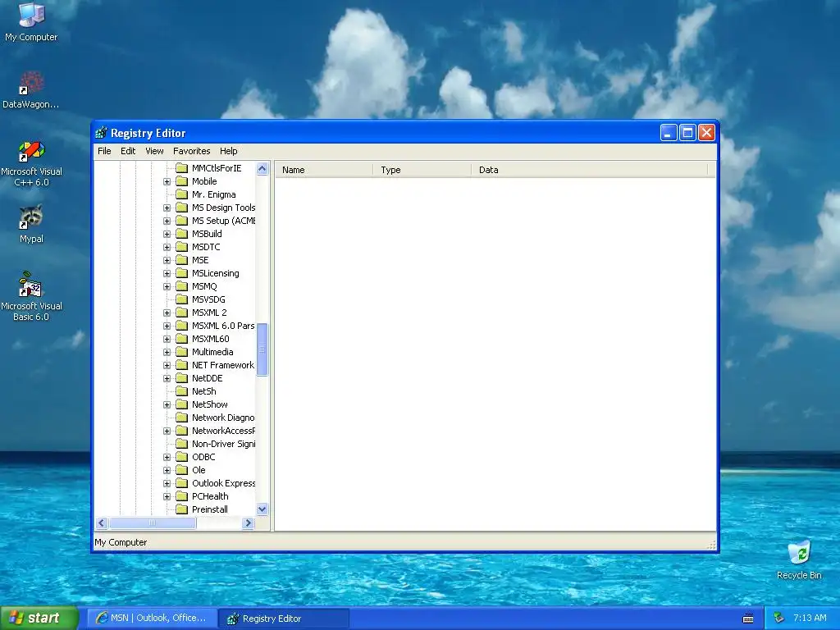This screenshot has height=630, width=840.
Task: Click the Ole folder icon
Action: (182, 470)
